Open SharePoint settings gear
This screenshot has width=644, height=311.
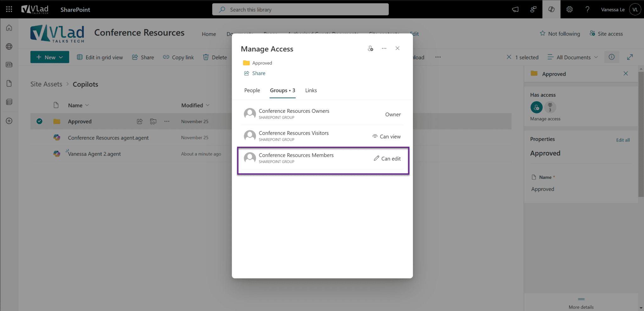click(x=569, y=9)
